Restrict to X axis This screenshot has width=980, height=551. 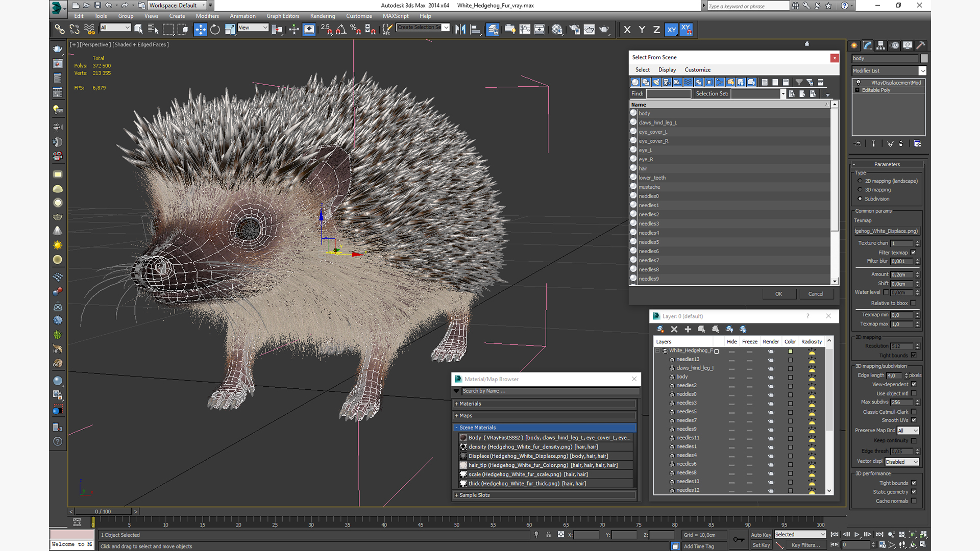pyautogui.click(x=627, y=30)
